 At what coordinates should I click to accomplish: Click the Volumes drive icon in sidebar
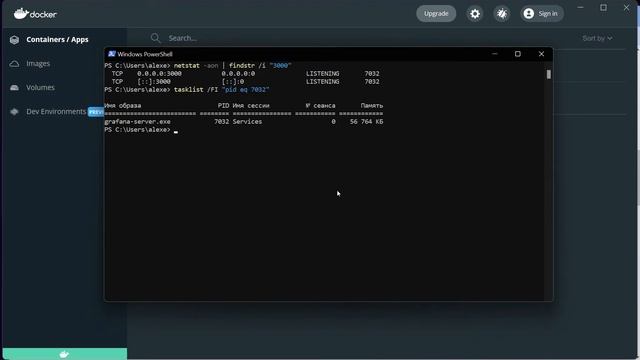14,88
